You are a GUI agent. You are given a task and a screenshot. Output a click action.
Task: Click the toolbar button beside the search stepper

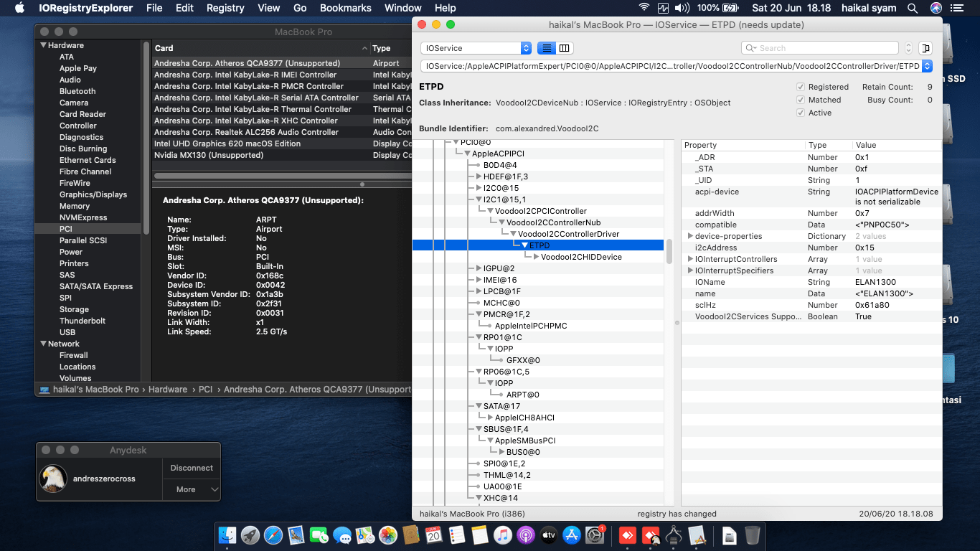(x=925, y=48)
